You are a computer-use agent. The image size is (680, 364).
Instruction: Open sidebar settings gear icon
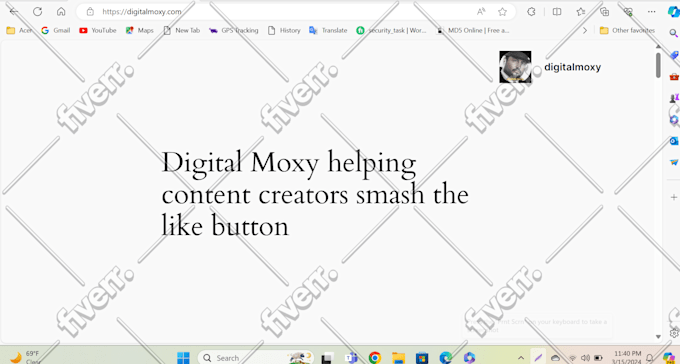(674, 333)
